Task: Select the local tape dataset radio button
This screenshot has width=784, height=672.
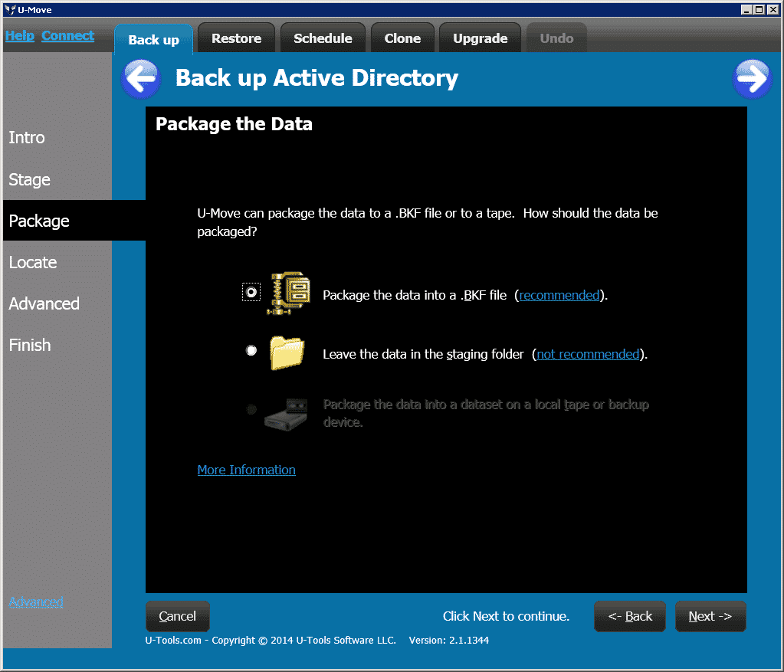Action: tap(251, 409)
